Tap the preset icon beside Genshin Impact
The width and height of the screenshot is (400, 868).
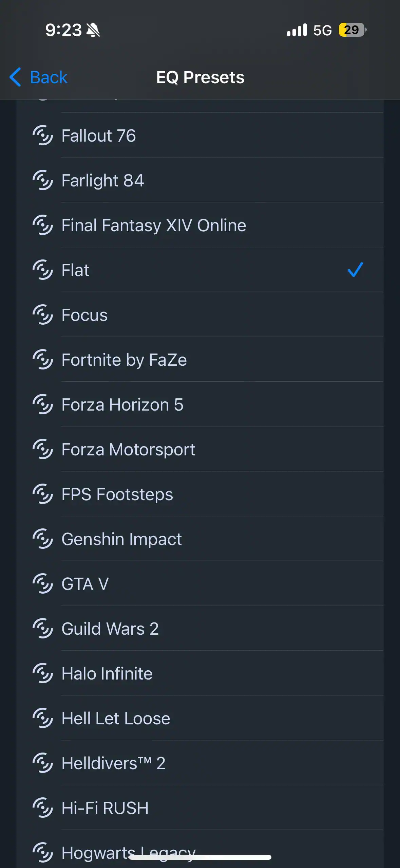click(43, 539)
